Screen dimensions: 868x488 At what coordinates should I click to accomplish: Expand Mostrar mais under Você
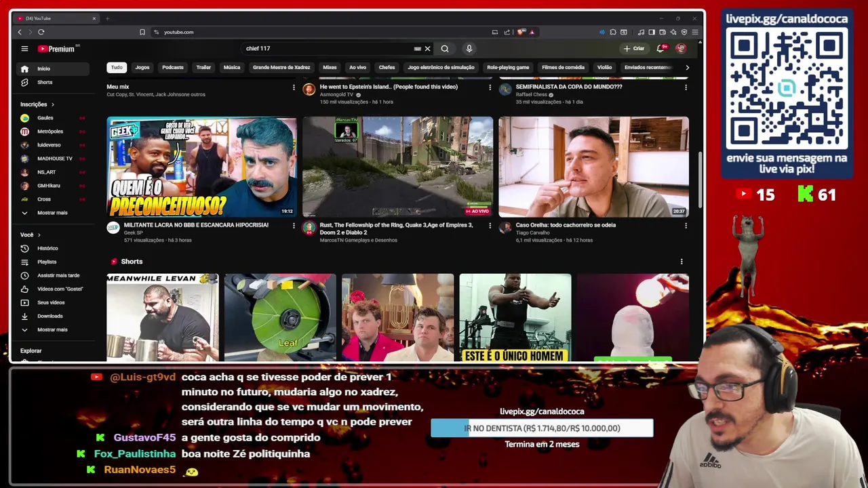tap(53, 329)
